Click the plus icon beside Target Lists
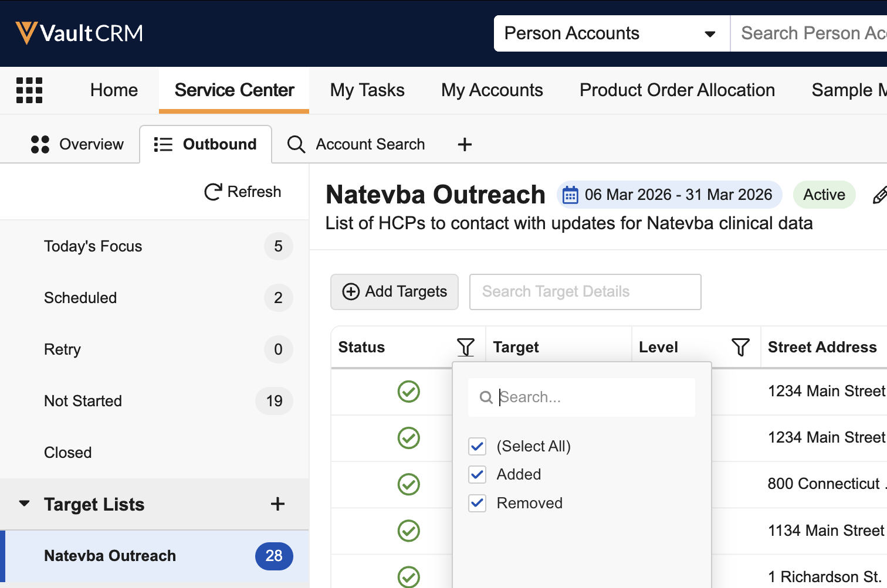Viewport: 887px width, 588px height. [277, 504]
